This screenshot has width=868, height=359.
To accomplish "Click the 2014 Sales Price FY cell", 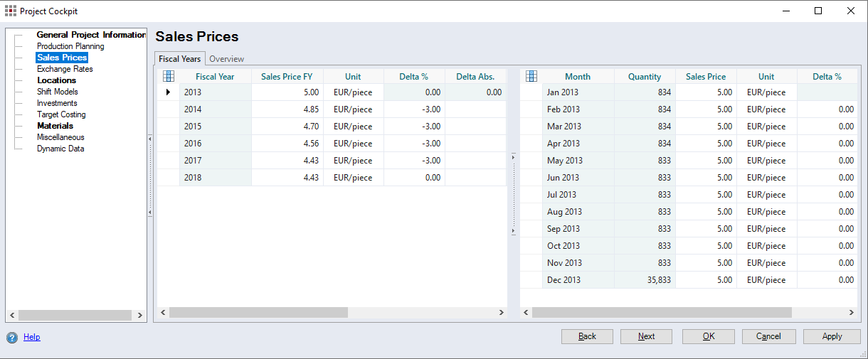I will pyautogui.click(x=287, y=109).
